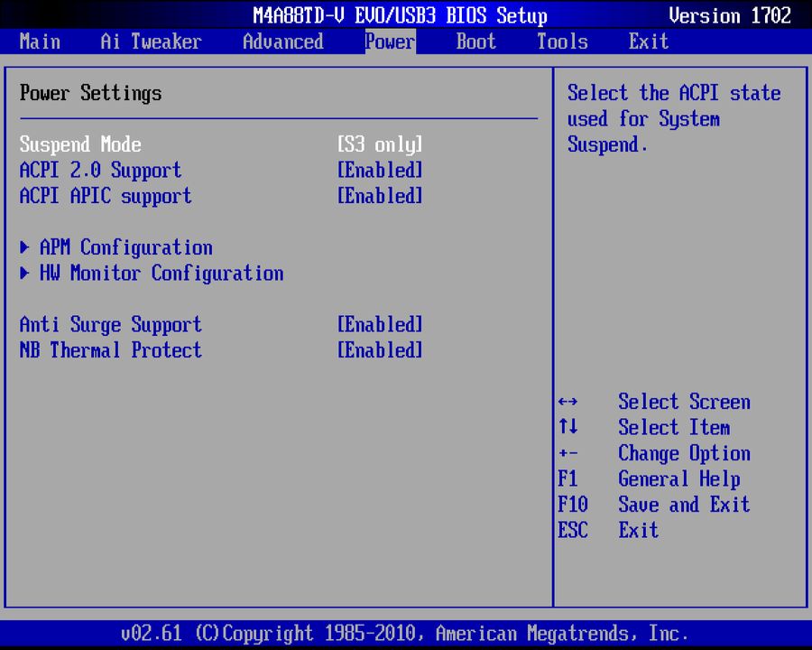
Task: Open the Exit menu
Action: [x=648, y=42]
